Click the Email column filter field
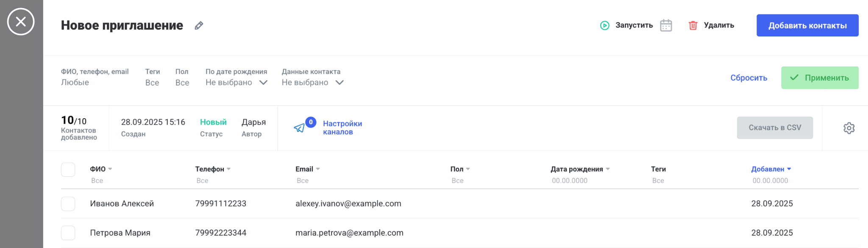Screen dimensions: 868x248 pos(303,181)
